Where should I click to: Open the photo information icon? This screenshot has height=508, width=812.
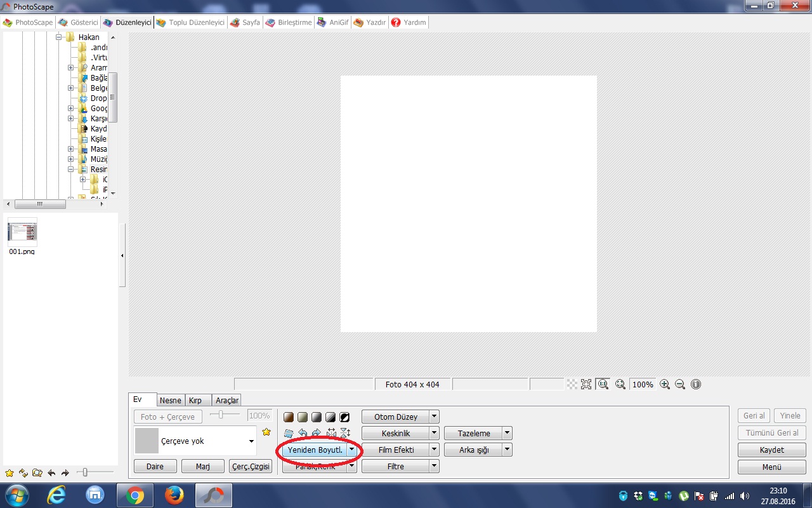point(696,384)
